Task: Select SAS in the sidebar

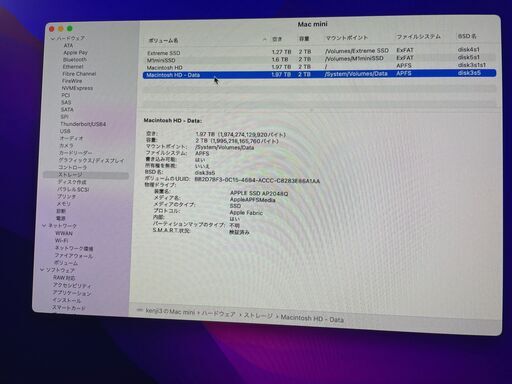Action: pos(66,102)
